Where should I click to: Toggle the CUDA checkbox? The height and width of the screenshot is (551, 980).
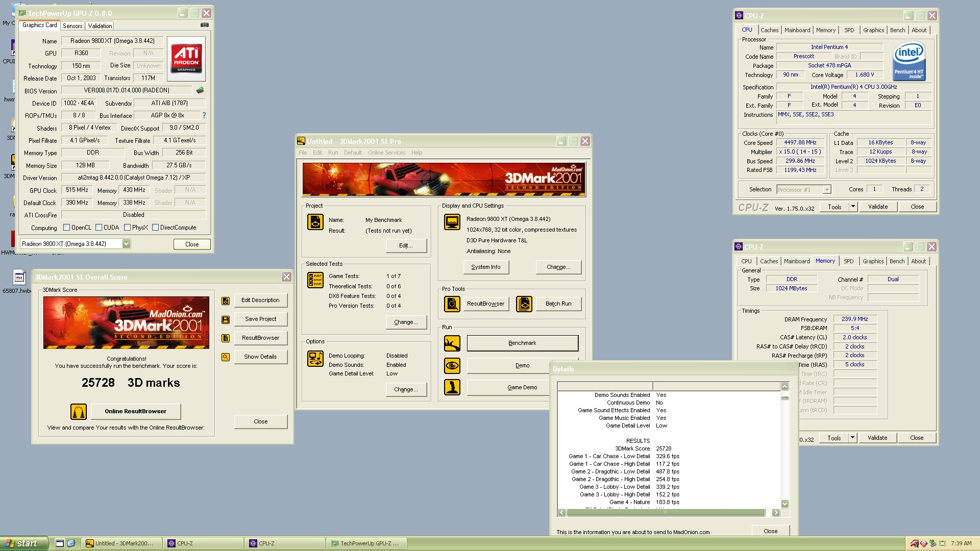tap(99, 228)
